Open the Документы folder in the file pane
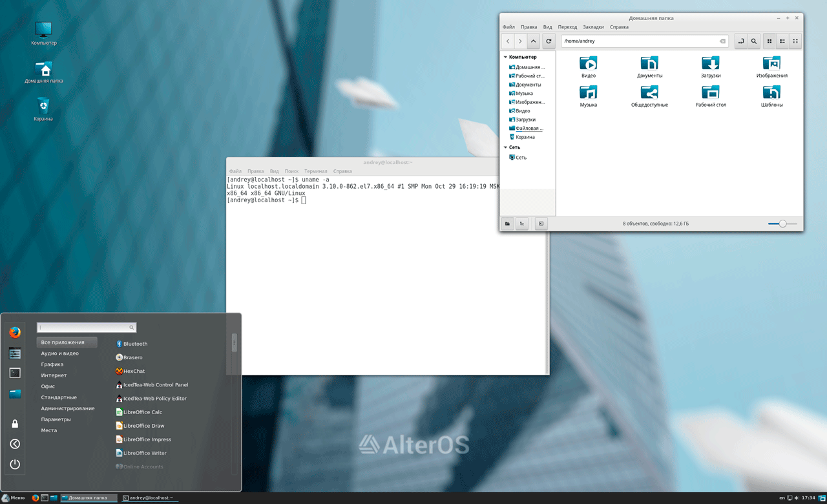Image resolution: width=827 pixels, height=504 pixels. (x=649, y=67)
